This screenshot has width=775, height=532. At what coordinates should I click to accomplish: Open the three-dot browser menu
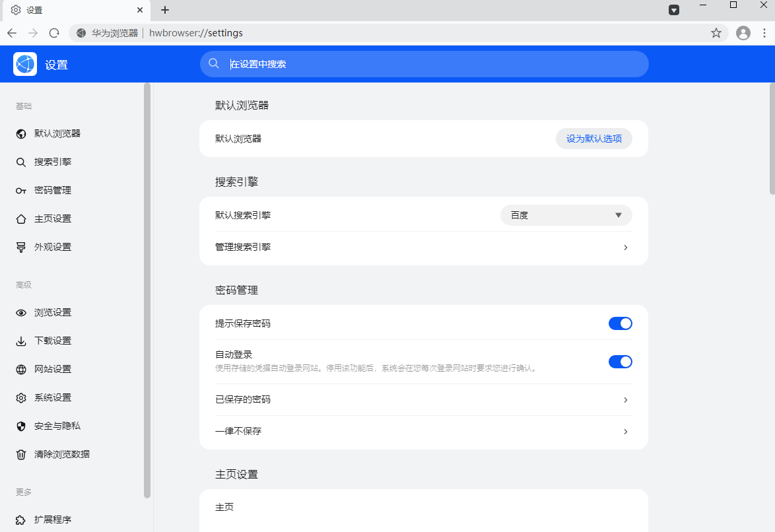click(764, 32)
